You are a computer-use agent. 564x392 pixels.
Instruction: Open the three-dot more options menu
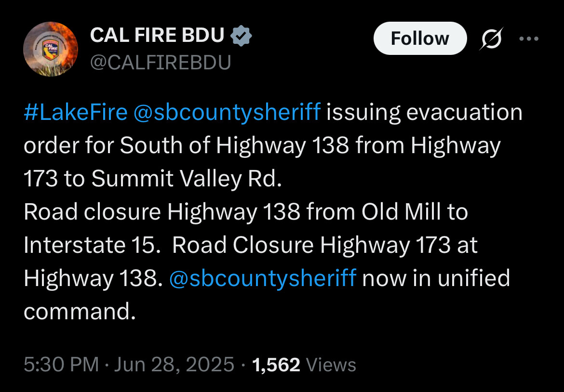(x=529, y=39)
